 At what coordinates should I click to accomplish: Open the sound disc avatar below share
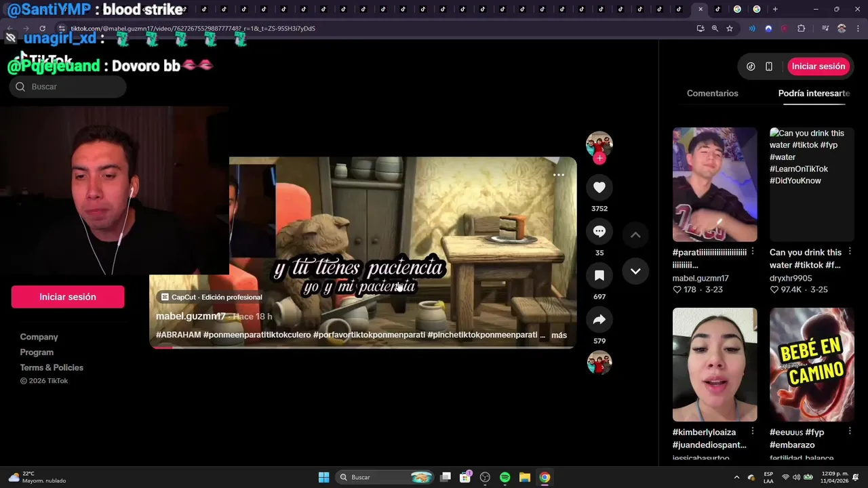[599, 363]
